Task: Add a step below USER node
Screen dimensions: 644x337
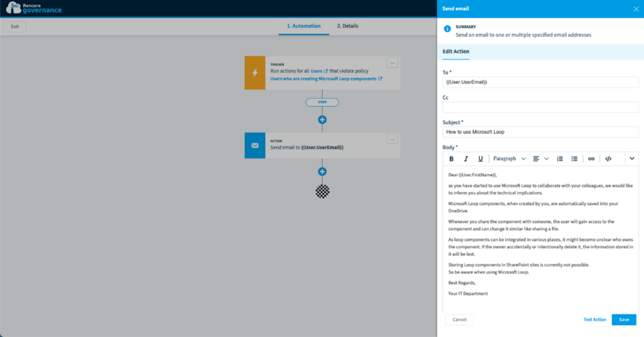Action: pyautogui.click(x=323, y=120)
